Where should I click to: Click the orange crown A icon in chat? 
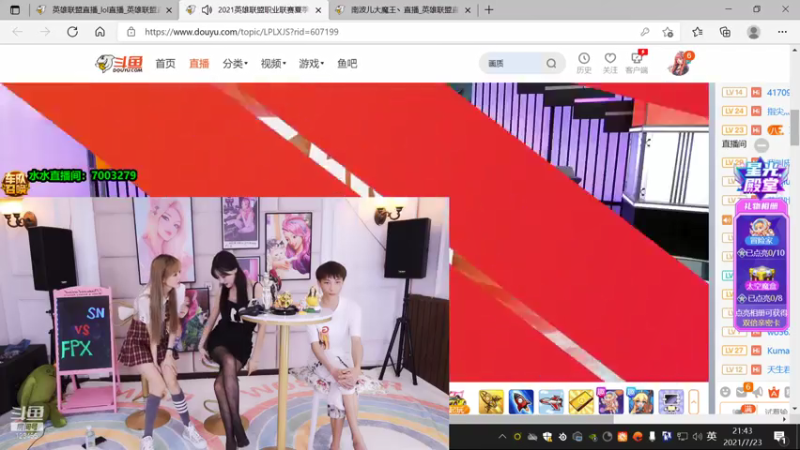774,392
